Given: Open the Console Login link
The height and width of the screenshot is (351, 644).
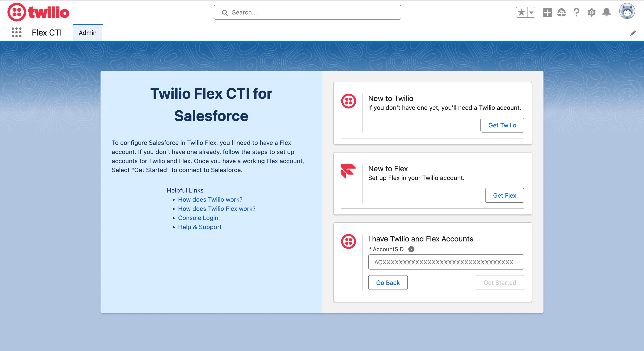Looking at the screenshot, I should pos(198,218).
